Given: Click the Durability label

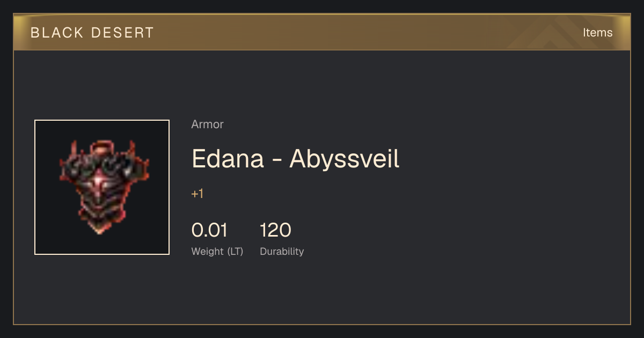Looking at the screenshot, I should (282, 252).
